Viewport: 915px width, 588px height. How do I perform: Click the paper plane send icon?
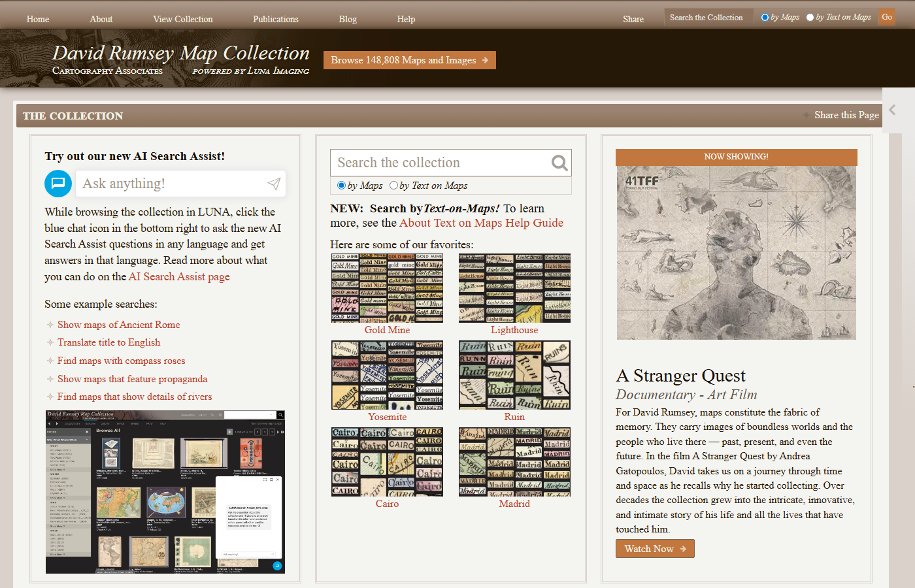coord(274,184)
